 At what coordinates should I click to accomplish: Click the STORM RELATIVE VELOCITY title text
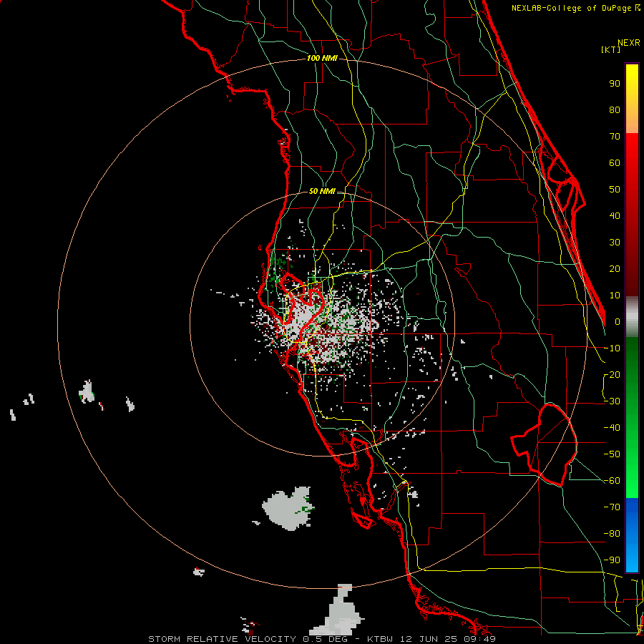(x=222, y=639)
